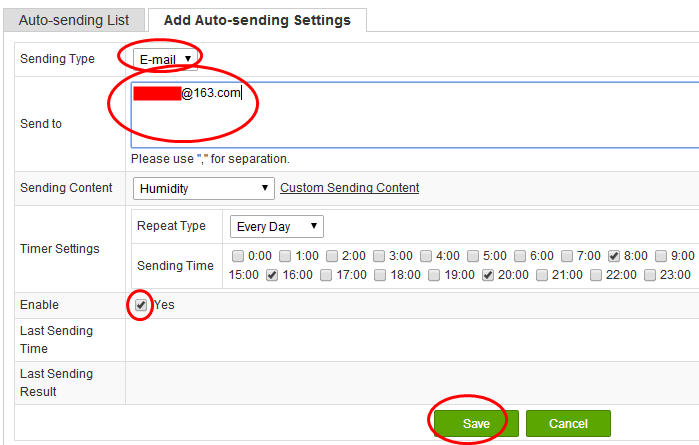Disable the 16:00 sending time checkbox

click(x=272, y=275)
